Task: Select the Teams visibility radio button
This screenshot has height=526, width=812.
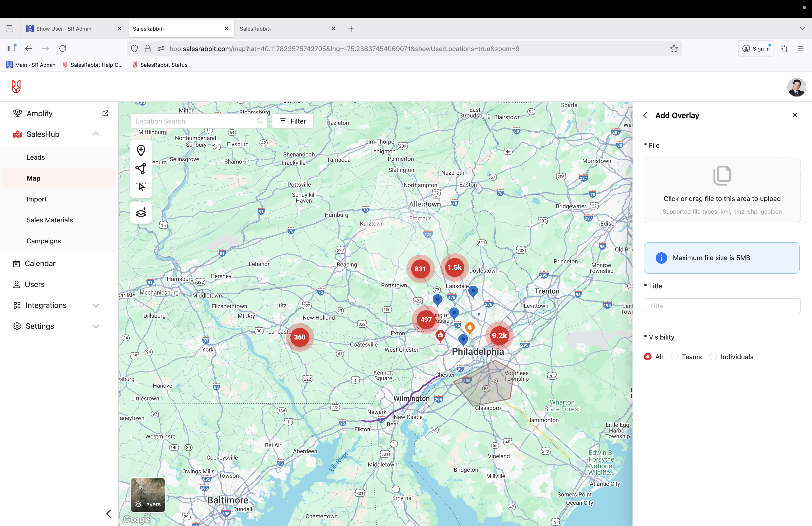Action: (675, 356)
